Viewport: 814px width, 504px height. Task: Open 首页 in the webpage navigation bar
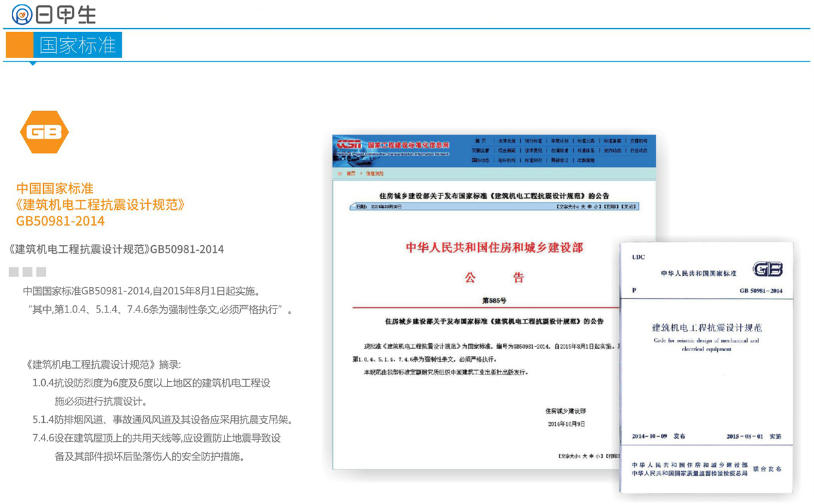[x=480, y=141]
